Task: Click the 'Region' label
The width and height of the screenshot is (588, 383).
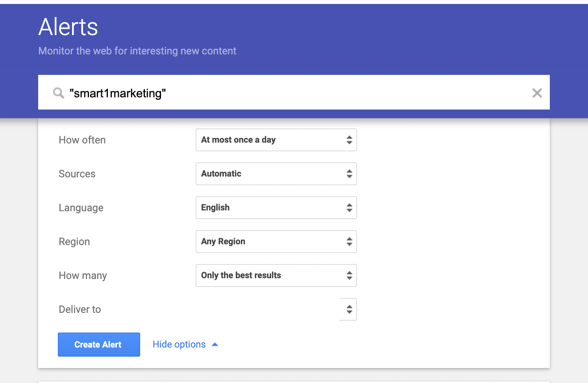Action: (74, 242)
